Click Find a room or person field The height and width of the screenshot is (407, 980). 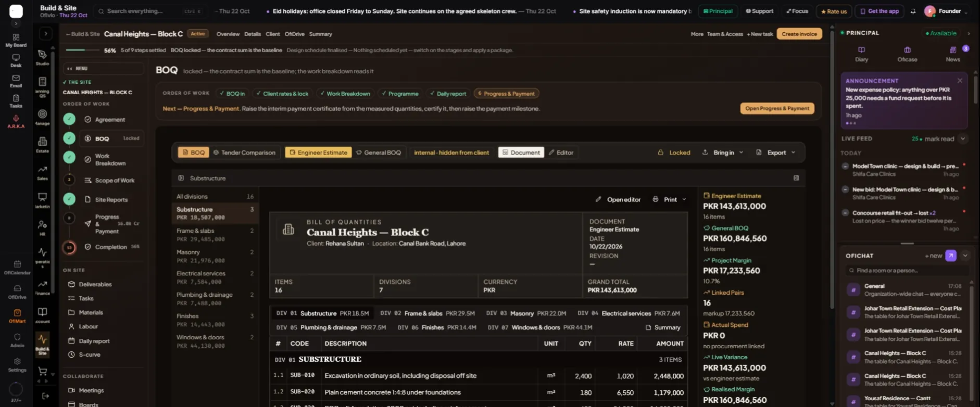pos(907,270)
